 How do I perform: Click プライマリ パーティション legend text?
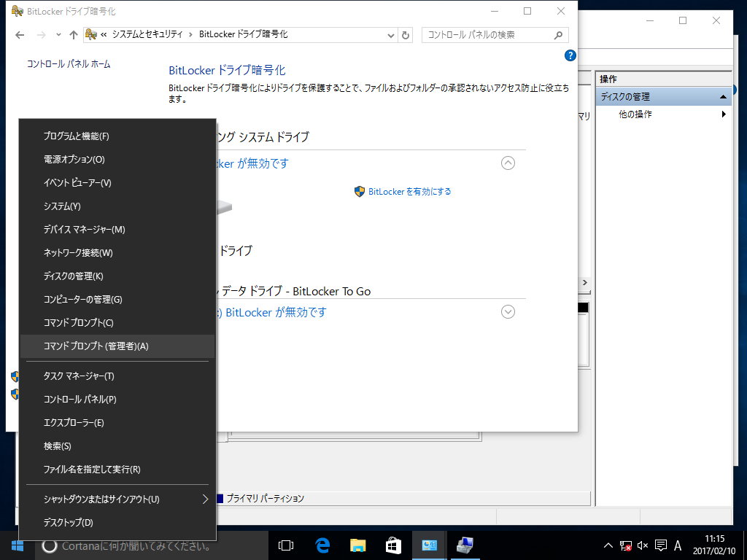tap(266, 499)
